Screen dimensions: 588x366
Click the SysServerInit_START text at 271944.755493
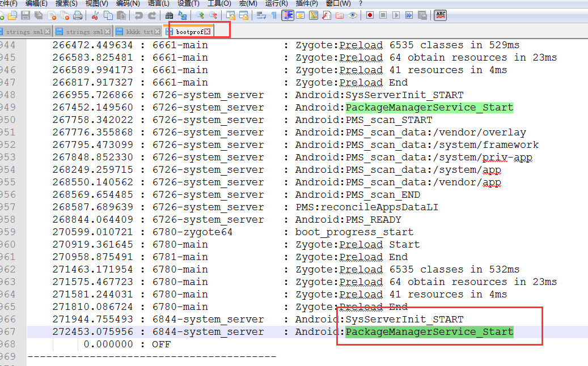point(404,319)
